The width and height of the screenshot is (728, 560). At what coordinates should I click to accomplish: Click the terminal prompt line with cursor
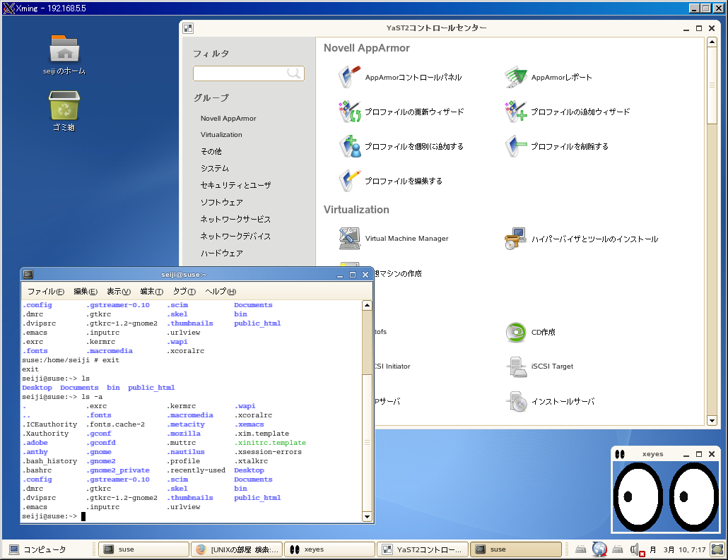54,516
